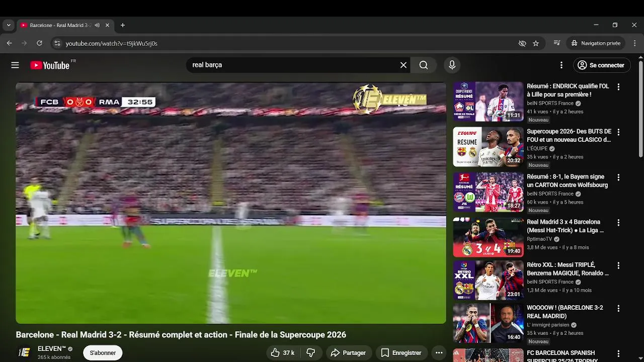Open options menu for Supercoupe 2026 video
Viewport: 644px width, 362px height.
coord(618,132)
